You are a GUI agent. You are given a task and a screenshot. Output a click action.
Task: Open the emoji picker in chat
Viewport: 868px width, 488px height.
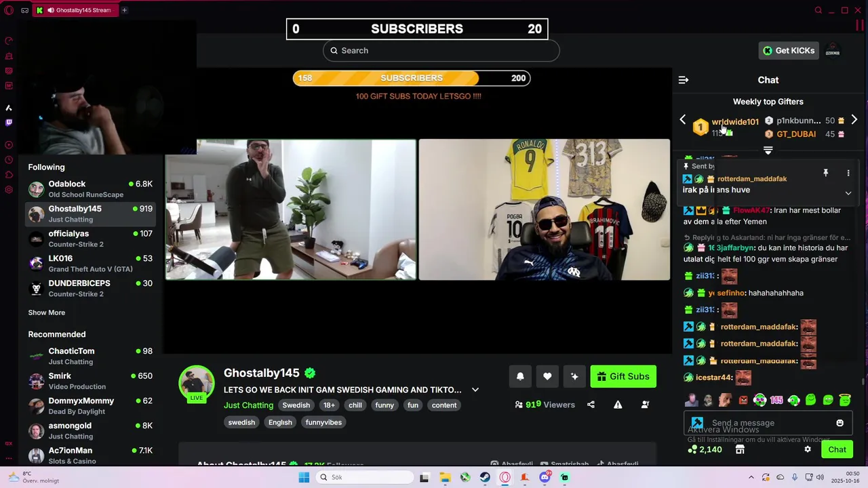point(840,423)
